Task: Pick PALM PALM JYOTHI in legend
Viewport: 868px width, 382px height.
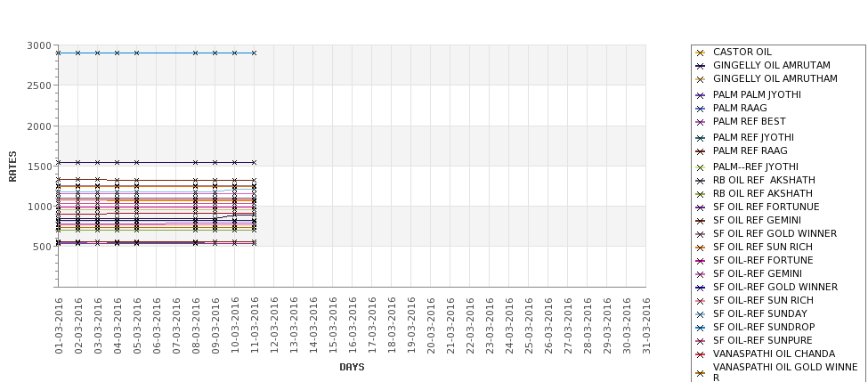Action: [757, 94]
